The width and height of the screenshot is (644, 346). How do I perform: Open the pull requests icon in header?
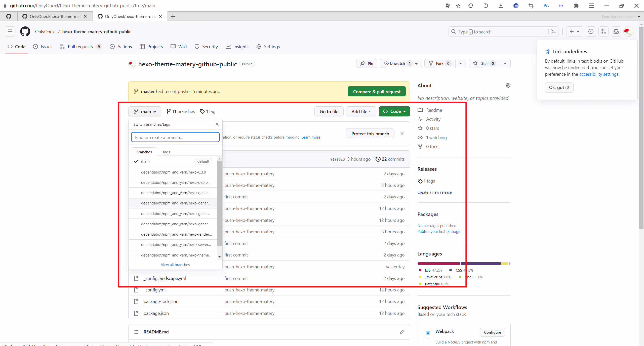[x=603, y=31]
